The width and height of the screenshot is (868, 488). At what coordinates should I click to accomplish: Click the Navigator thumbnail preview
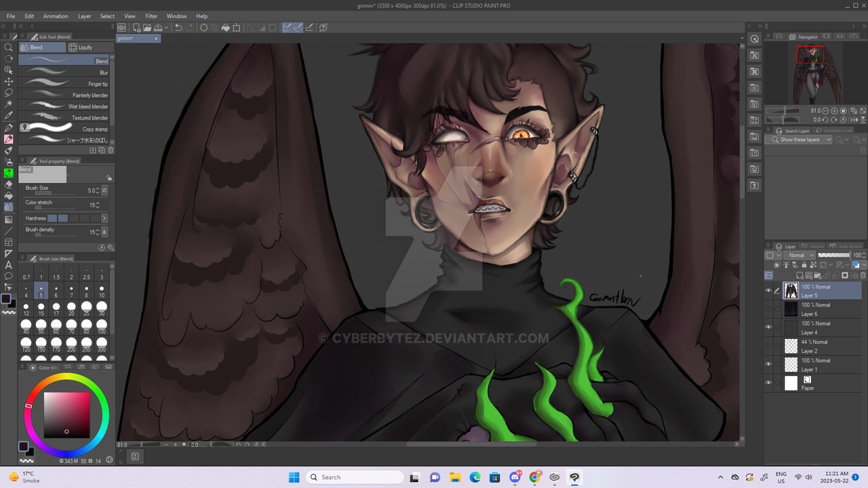(816, 75)
